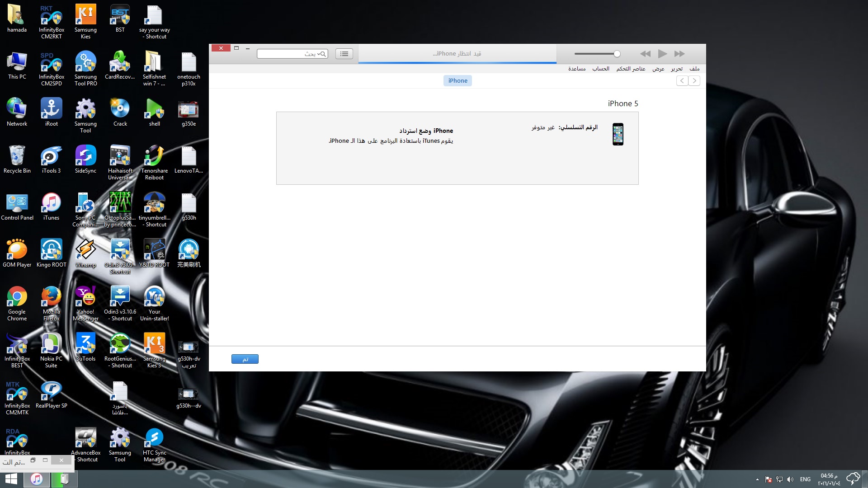
Task: Select the Control Panel desktop icon
Action: pyautogui.click(x=17, y=206)
